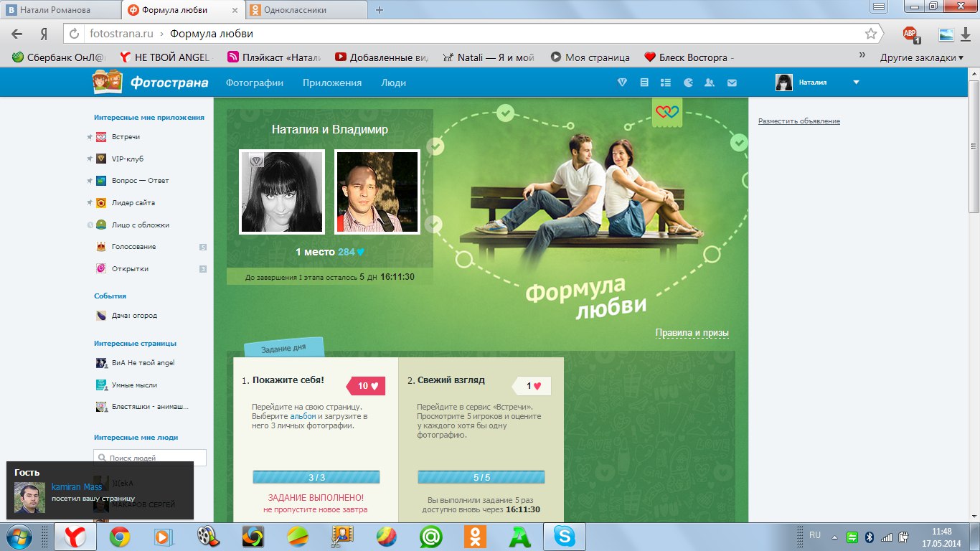Click Наталия's avatar in header
980x551 pixels.
pyautogui.click(x=784, y=83)
